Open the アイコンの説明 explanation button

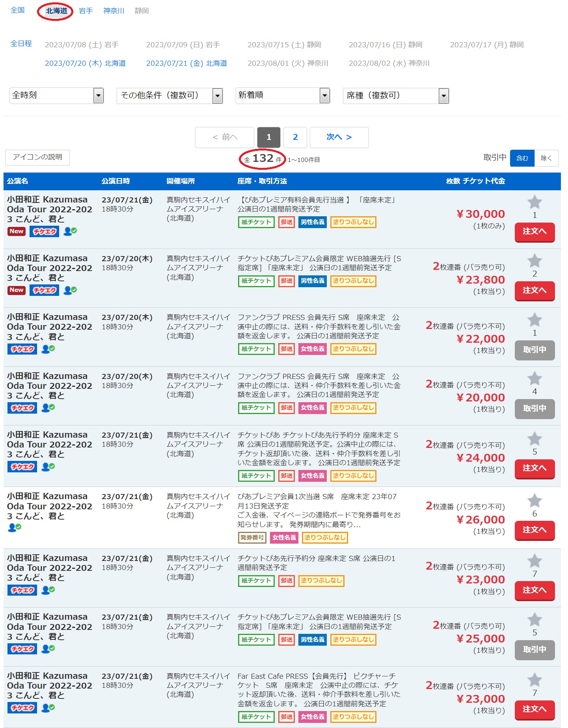pyautogui.click(x=37, y=158)
